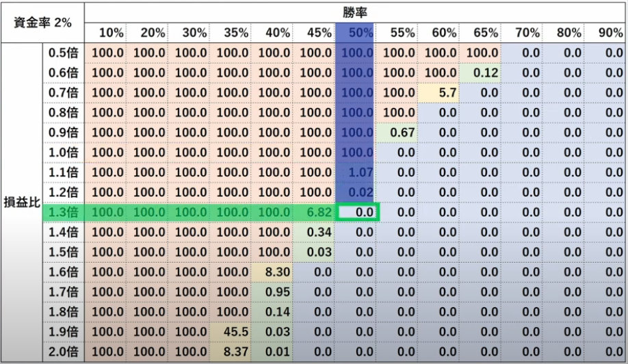Click the 0.34 cell in 1.4倍 row
Screen dimensions: 628x364
313,232
